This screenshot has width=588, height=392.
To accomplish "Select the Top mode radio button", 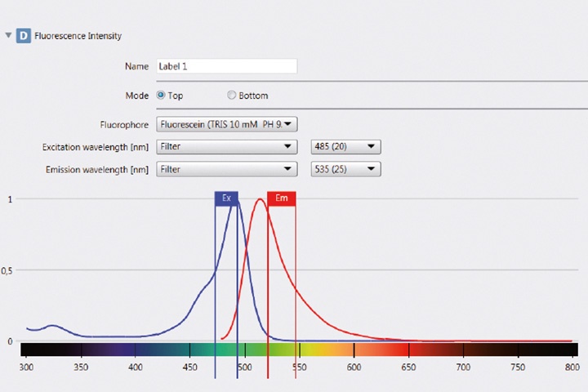I will [161, 96].
